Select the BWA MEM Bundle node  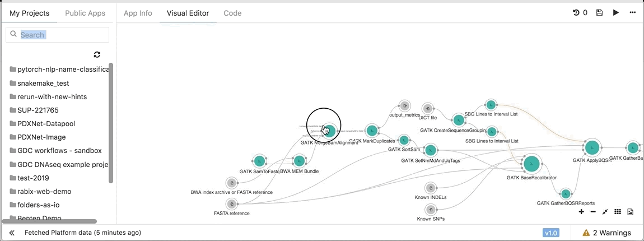point(299,161)
